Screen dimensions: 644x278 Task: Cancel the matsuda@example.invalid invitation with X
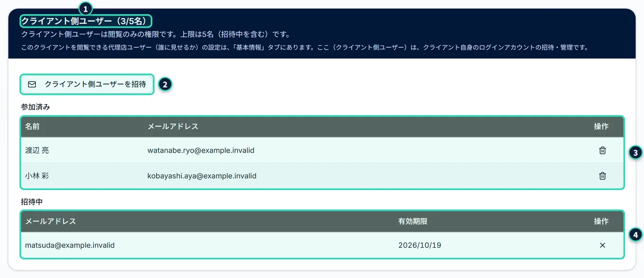(x=602, y=245)
